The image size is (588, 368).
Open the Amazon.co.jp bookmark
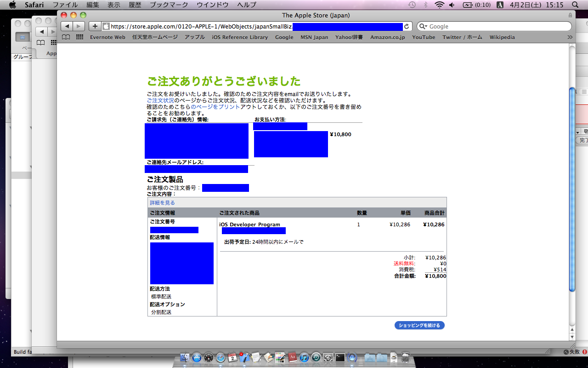coord(388,37)
